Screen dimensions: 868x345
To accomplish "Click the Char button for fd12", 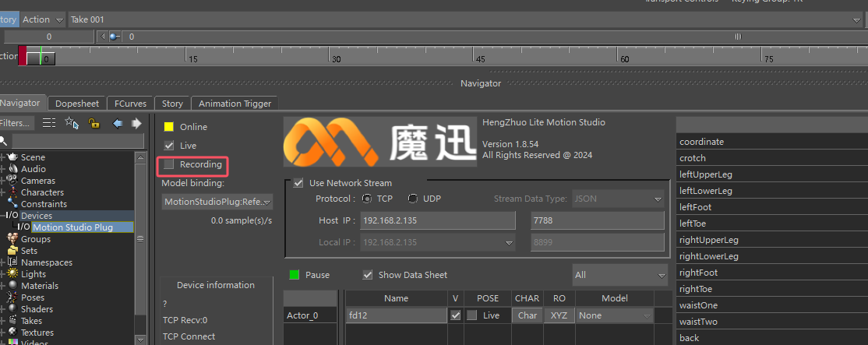I will coord(528,315).
